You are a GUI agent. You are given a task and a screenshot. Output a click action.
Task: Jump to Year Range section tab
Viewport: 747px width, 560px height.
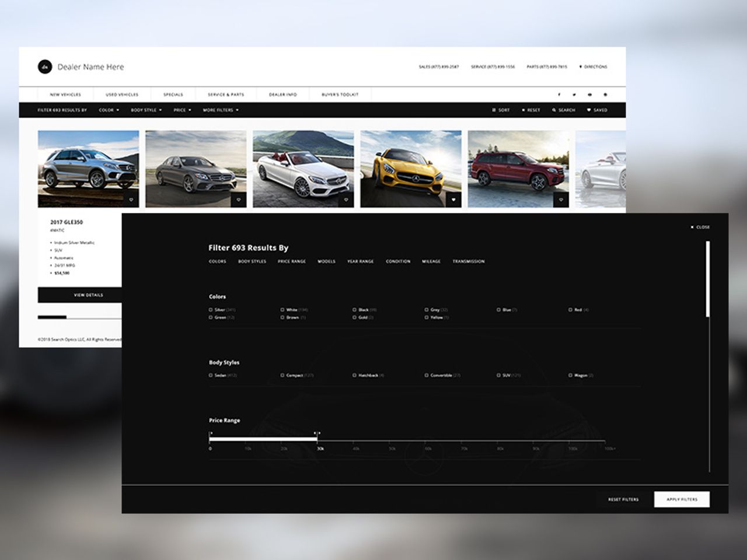click(361, 261)
